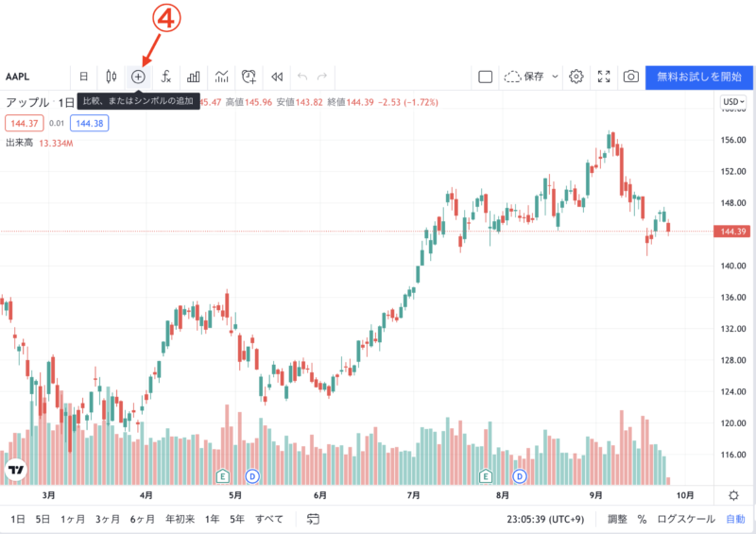Click the compare or add symbol plus icon
Screen dimensions: 756x534
pyautogui.click(x=138, y=77)
